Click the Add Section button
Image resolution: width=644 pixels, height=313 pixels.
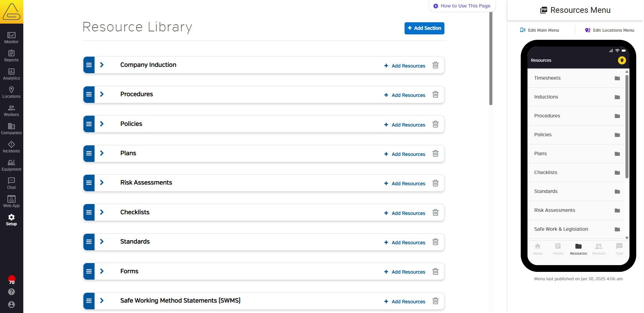pyautogui.click(x=424, y=28)
